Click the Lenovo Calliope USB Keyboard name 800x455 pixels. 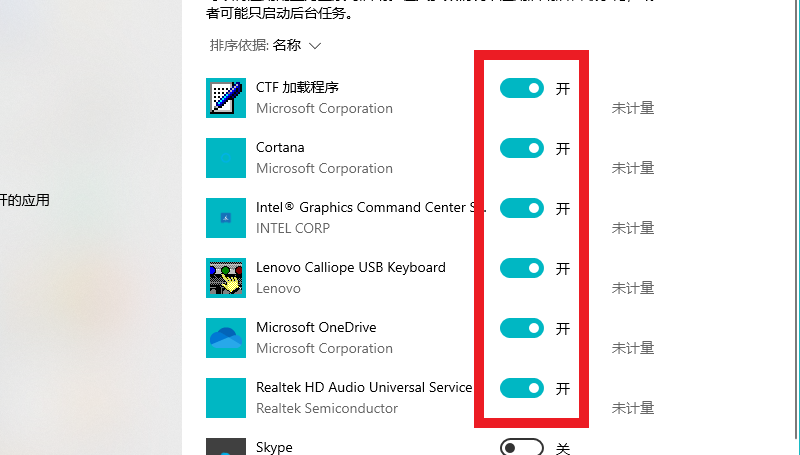pos(350,268)
